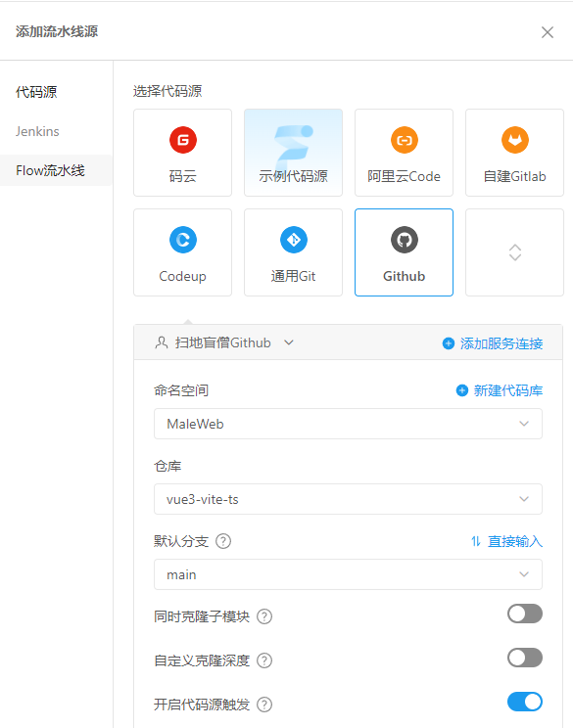
Task: Switch to the Jenkins sidebar tab
Action: [37, 131]
